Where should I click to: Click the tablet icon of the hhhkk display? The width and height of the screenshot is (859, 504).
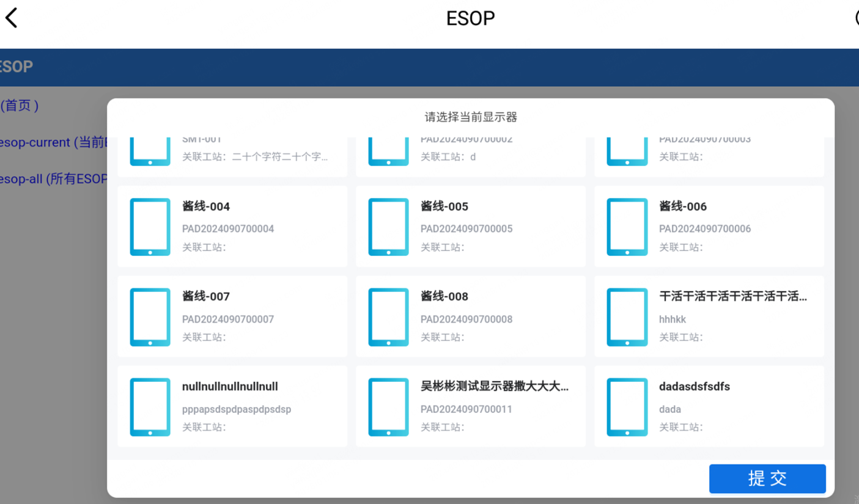point(627,317)
